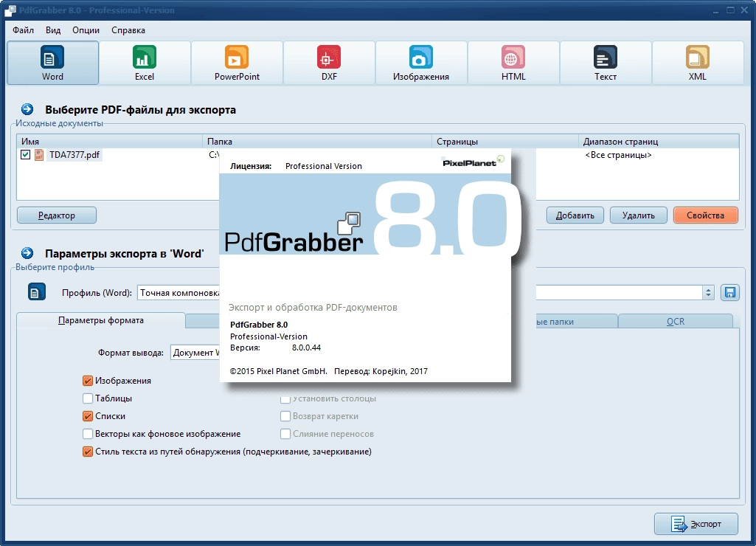The width and height of the screenshot is (756, 546).
Task: Select the XML export format
Action: (697, 63)
